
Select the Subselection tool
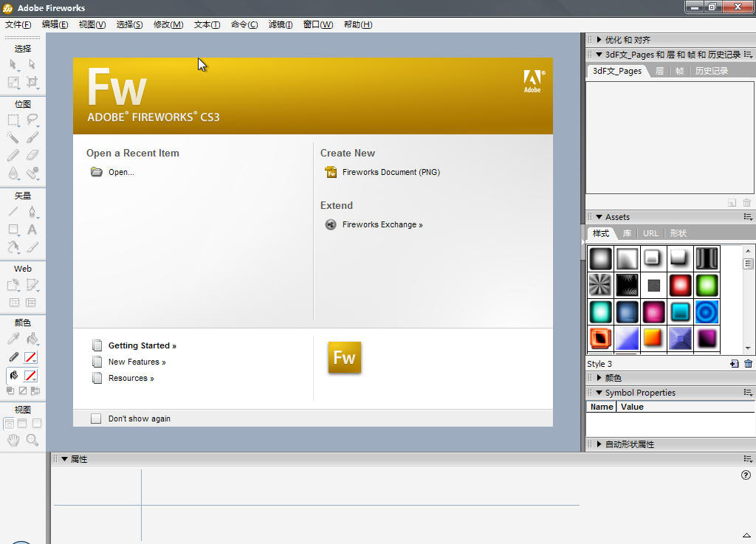pyautogui.click(x=32, y=64)
